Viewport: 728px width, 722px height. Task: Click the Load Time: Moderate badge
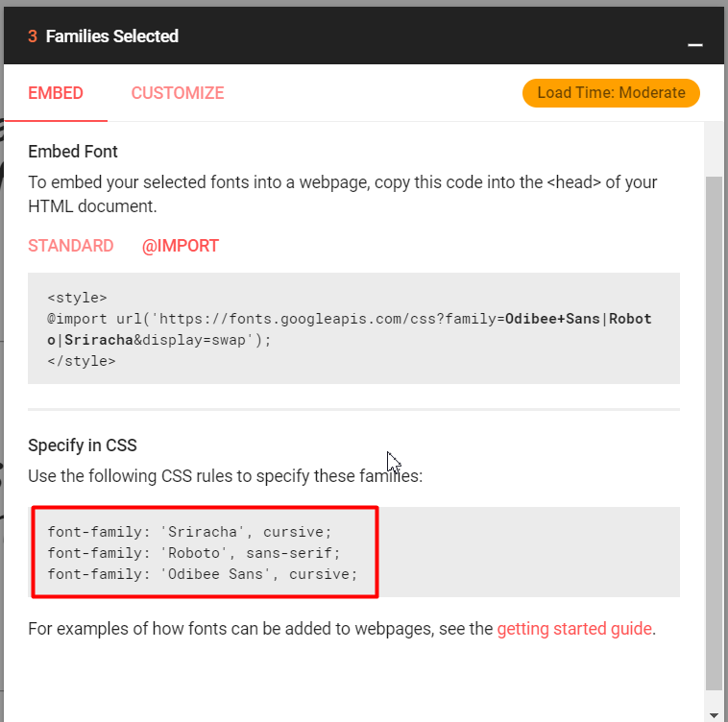[611, 93]
